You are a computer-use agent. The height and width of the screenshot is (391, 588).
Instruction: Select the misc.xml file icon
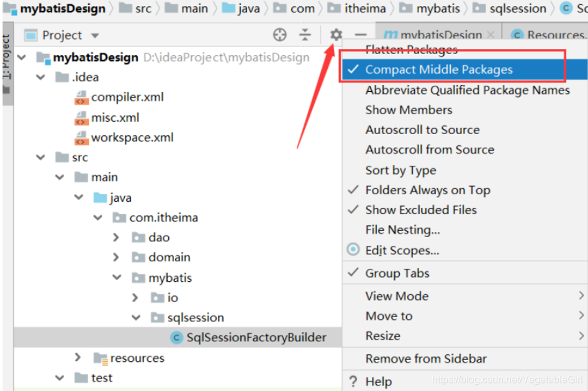(81, 118)
